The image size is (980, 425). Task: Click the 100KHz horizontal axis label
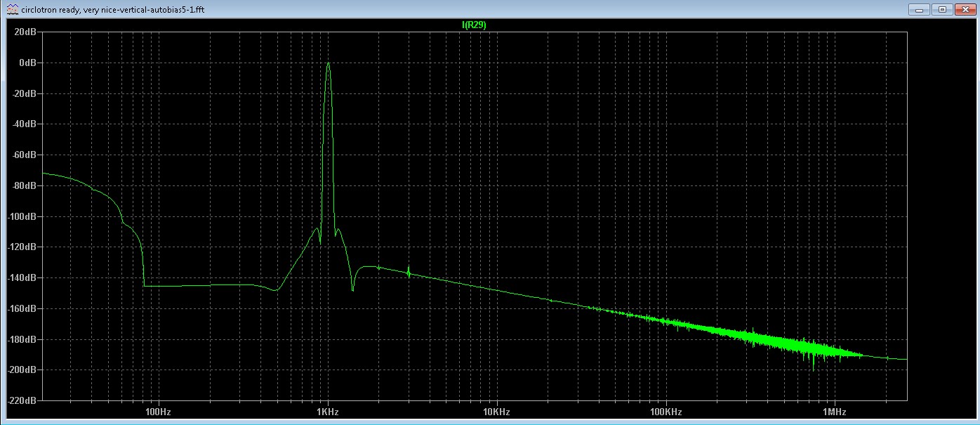tap(666, 410)
